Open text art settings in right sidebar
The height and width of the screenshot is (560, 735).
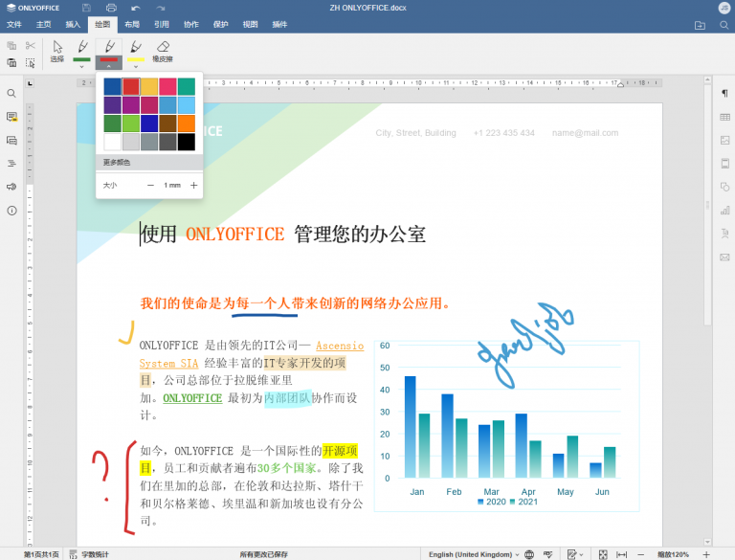click(724, 234)
